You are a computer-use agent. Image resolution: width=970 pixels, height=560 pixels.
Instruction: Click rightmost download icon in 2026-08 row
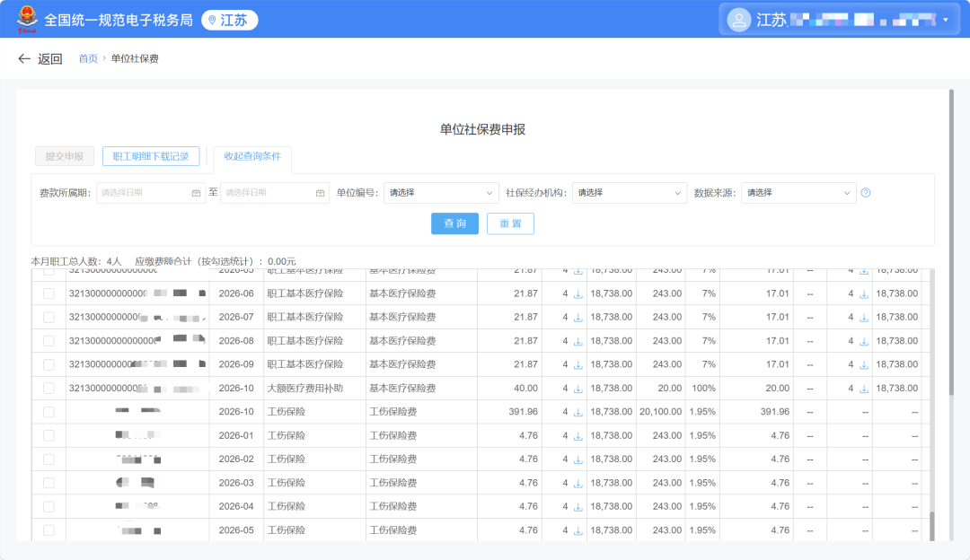[864, 341]
